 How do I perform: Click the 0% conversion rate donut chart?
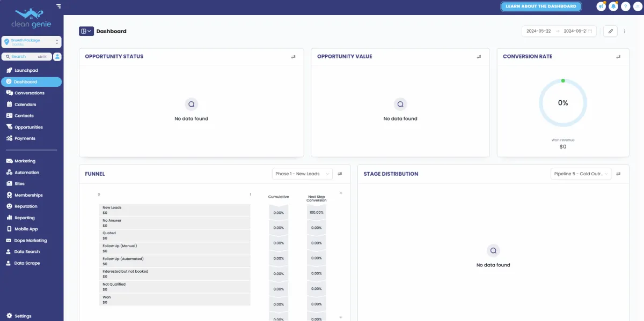563,103
